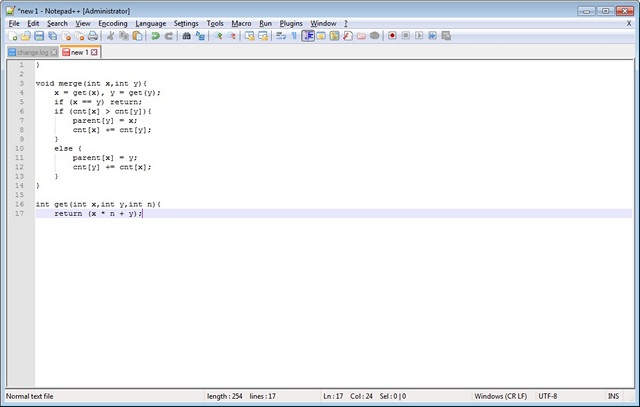This screenshot has width=640, height=407.
Task: Click 'Normal text file' in status bar
Action: click(29, 396)
